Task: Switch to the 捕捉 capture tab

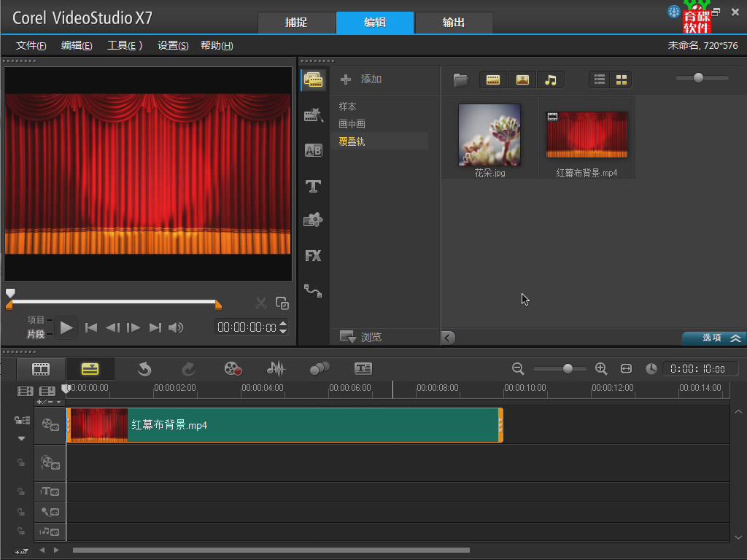Action: (x=296, y=23)
